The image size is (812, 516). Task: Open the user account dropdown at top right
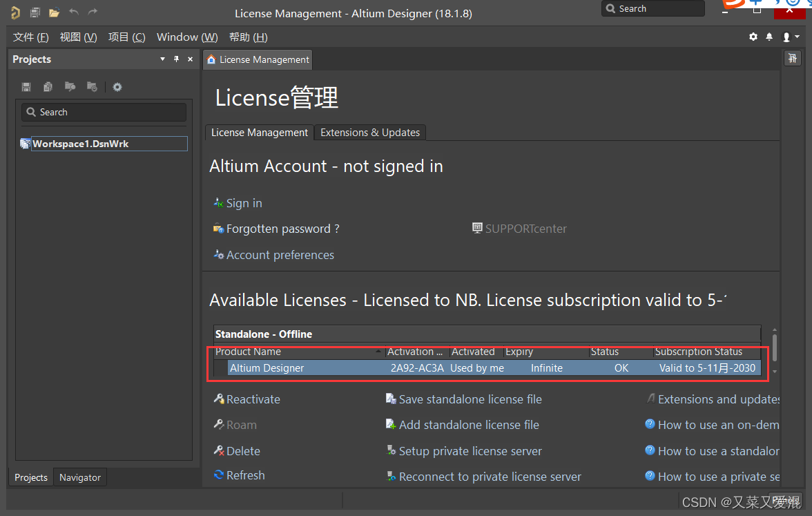click(790, 37)
